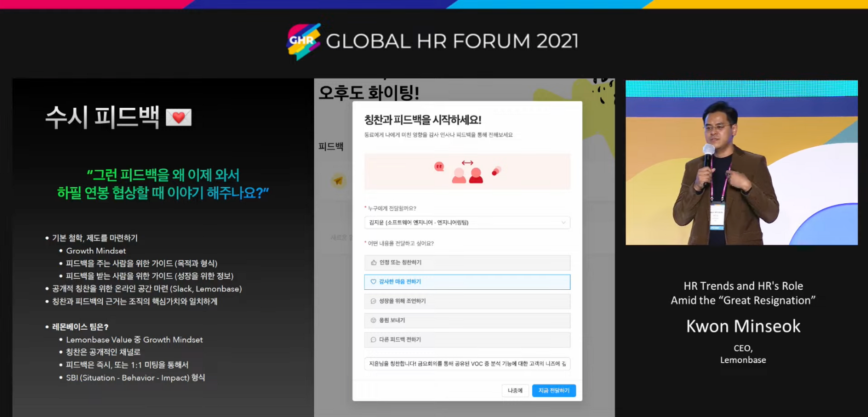
Task: Expand recipient list via chevron arrow
Action: click(563, 222)
